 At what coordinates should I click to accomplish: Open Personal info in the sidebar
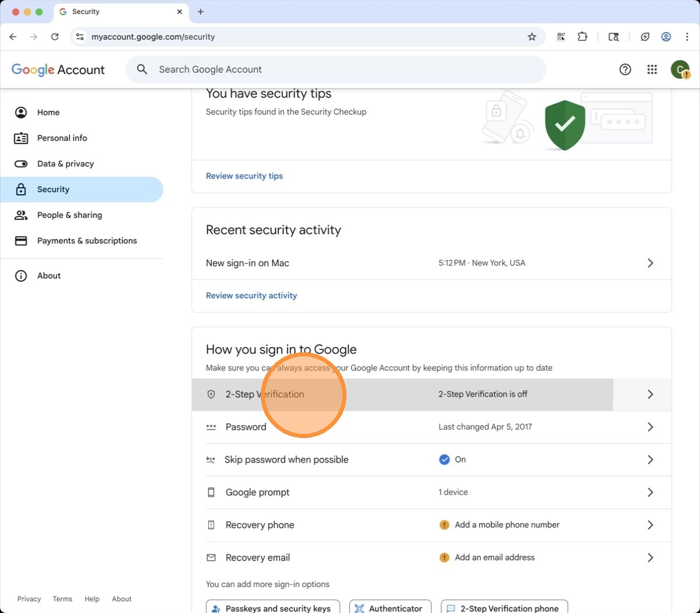coord(82,138)
